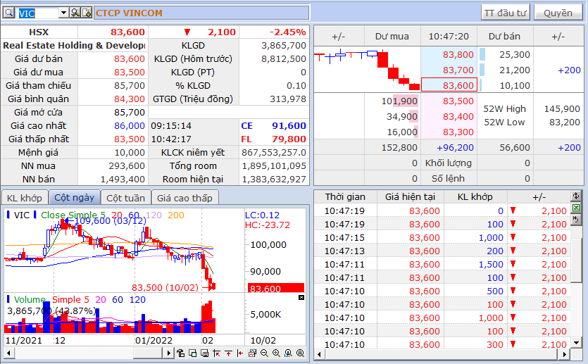This screenshot has width=588, height=364.
Task: Click the overlapping-windows icon in the chart toolbar
Action: click(193, 353)
